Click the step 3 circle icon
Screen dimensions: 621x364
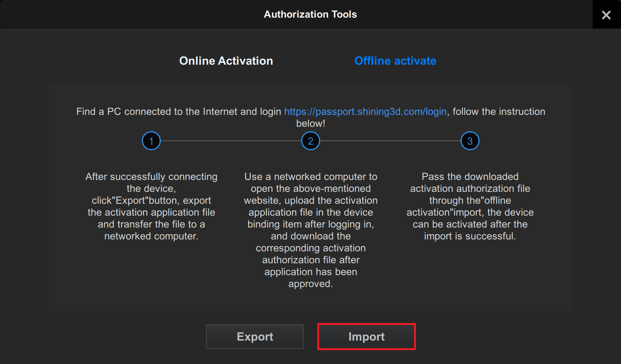point(470,141)
